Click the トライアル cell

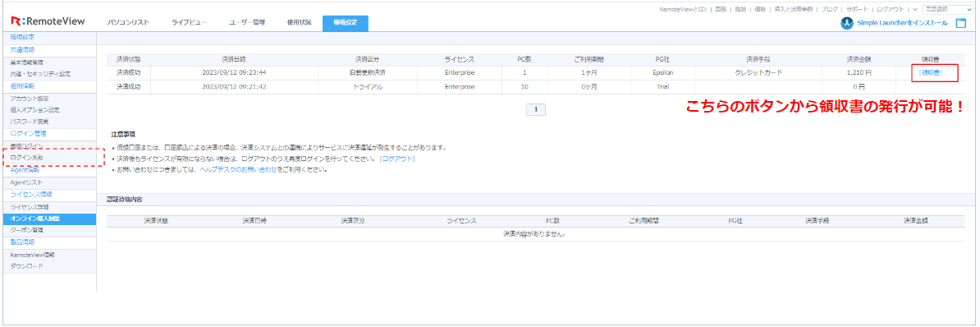coord(368,86)
